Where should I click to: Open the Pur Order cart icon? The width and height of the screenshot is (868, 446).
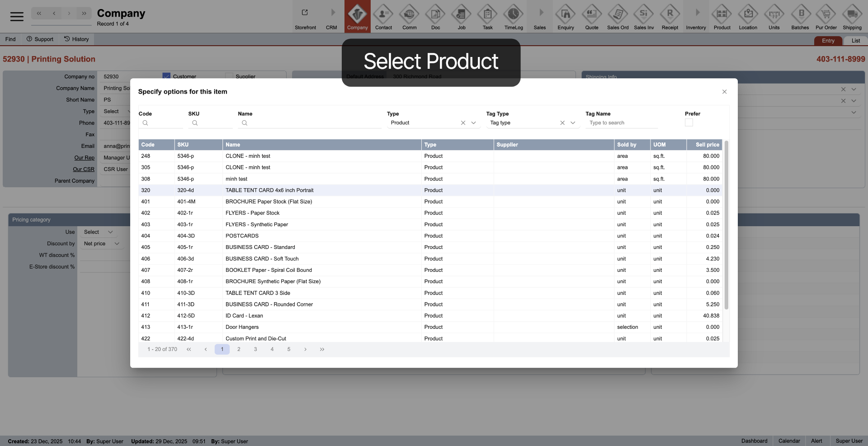click(x=826, y=14)
